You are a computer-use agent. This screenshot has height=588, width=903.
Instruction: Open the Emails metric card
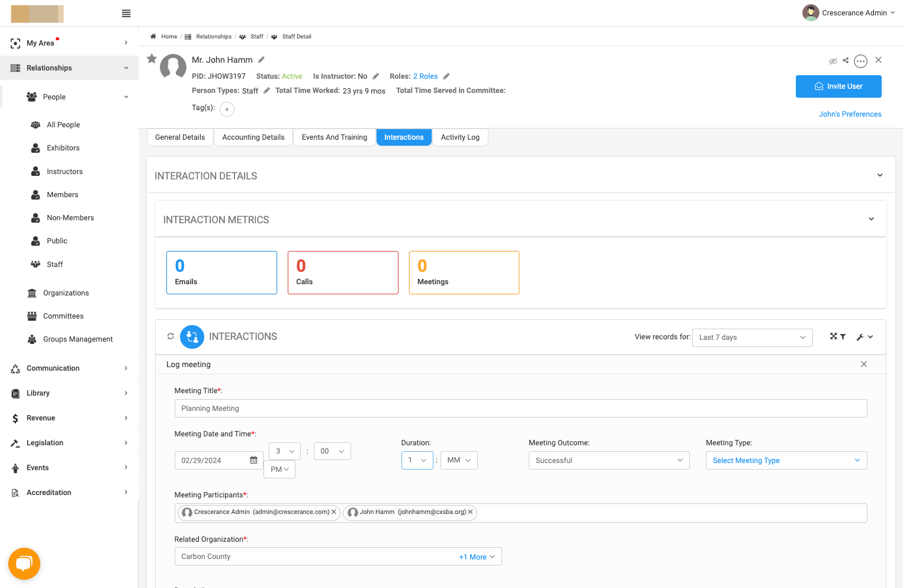221,273
